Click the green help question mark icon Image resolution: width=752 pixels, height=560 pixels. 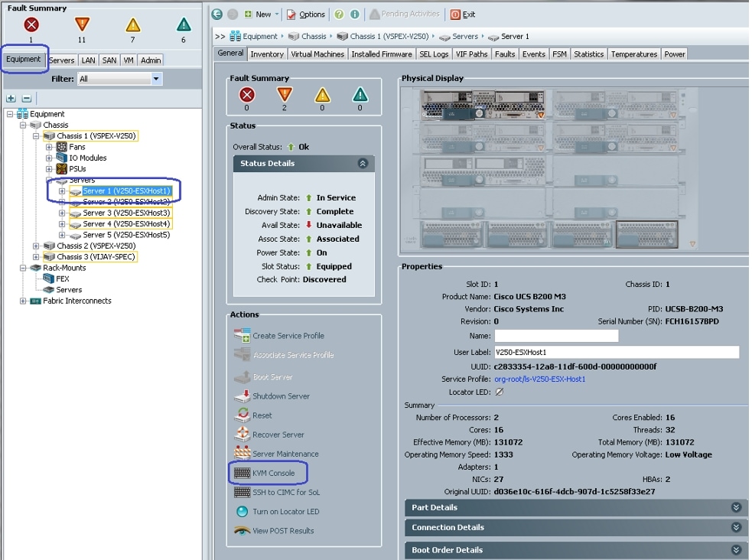[x=339, y=14]
